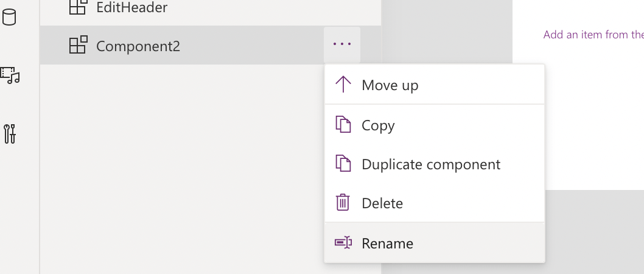This screenshot has width=644, height=274.
Task: Select Component2 in the tree view
Action: (138, 46)
